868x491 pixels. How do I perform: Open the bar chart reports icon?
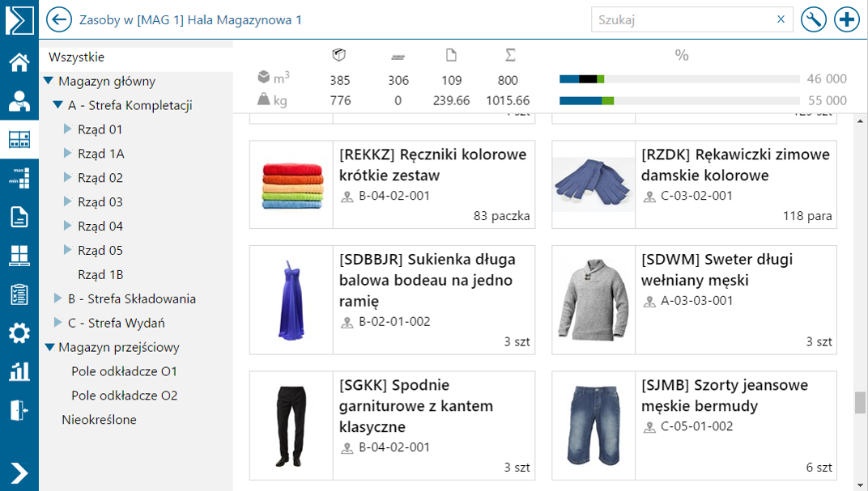pyautogui.click(x=19, y=371)
